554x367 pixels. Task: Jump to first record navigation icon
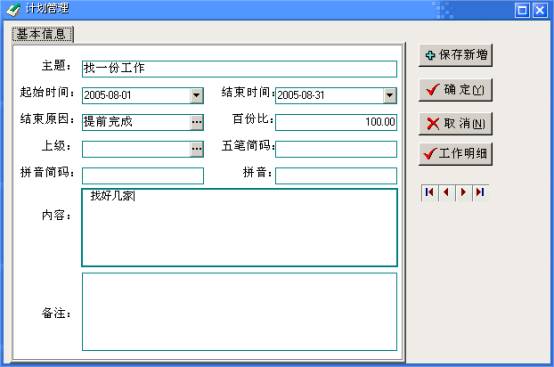click(x=430, y=193)
